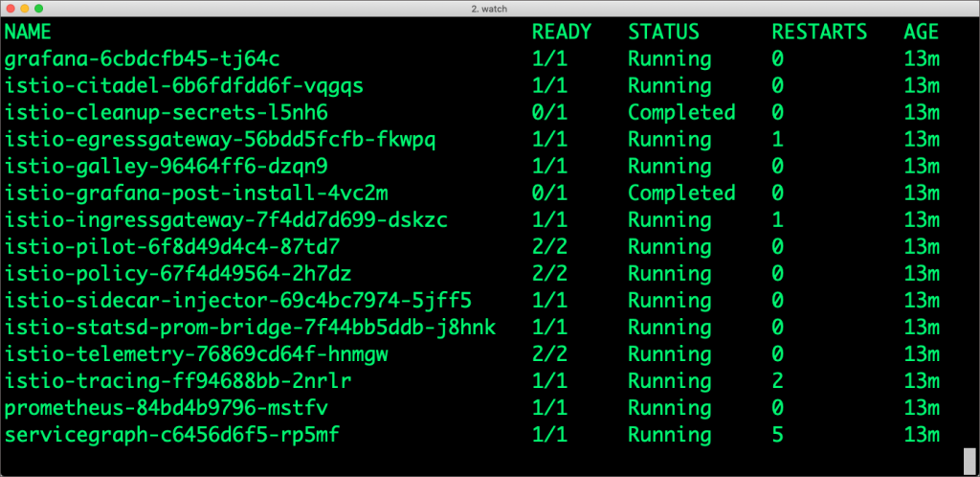Click the window title '2. watch'

[489, 9]
